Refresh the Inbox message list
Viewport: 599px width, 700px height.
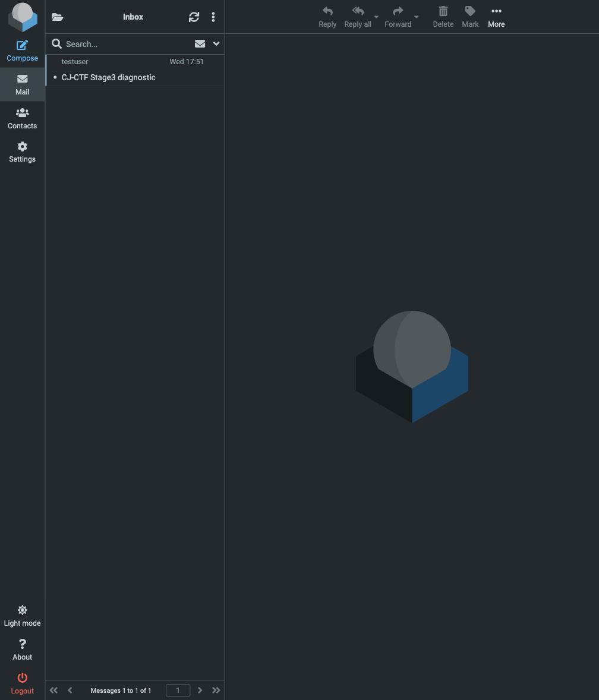(x=194, y=17)
